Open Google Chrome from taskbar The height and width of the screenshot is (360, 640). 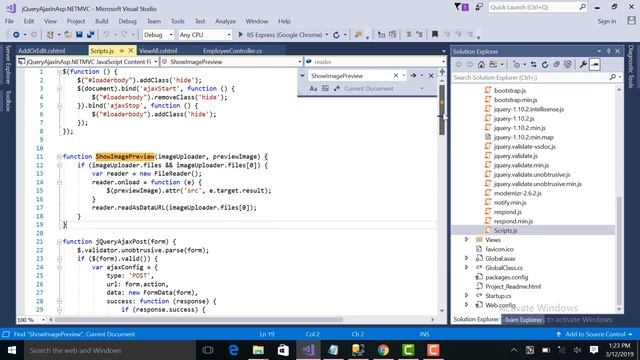click(383, 350)
